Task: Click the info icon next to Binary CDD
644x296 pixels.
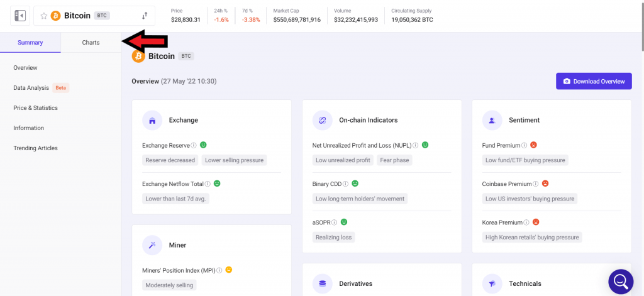Action: tap(345, 184)
